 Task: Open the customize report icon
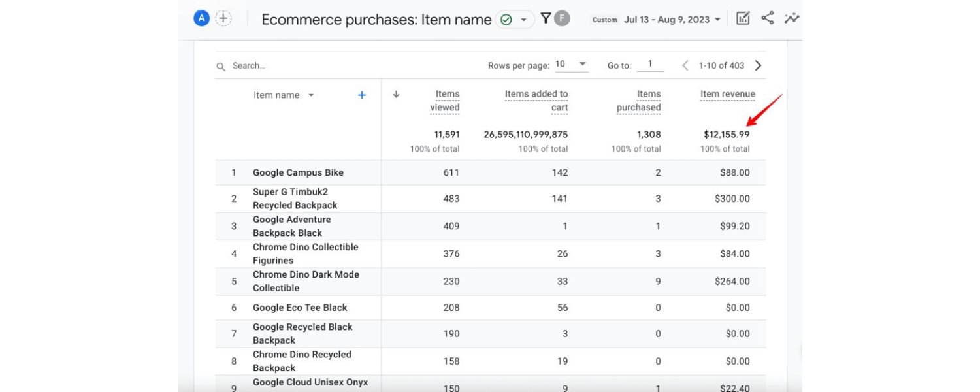(742, 18)
